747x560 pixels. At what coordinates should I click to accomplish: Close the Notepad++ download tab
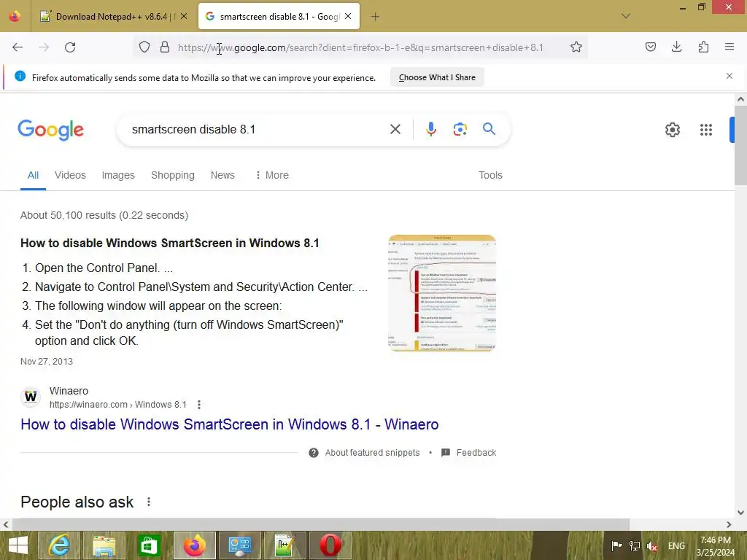(x=184, y=17)
